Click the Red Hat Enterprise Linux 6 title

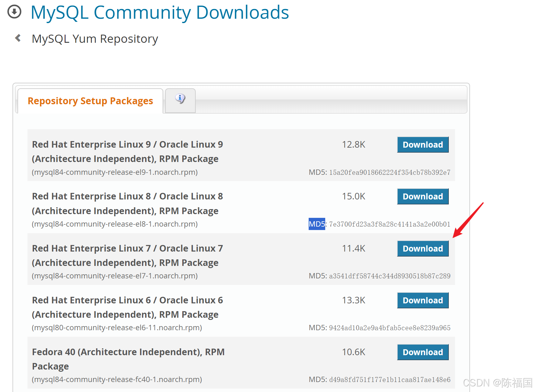point(127,307)
